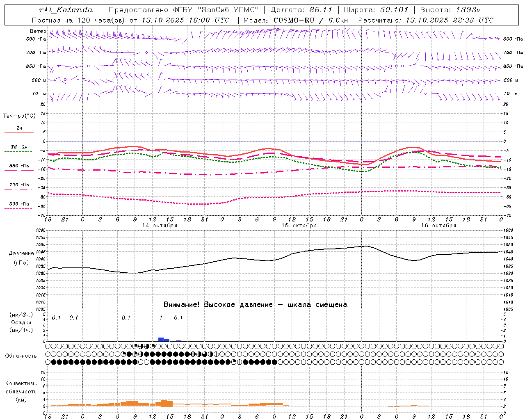Click the Ветер wind panel label

38,31
